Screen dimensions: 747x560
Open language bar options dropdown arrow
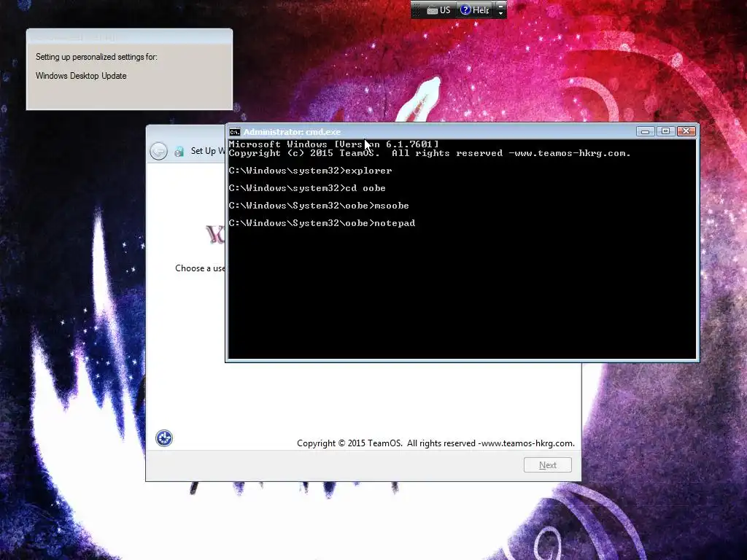point(500,13)
